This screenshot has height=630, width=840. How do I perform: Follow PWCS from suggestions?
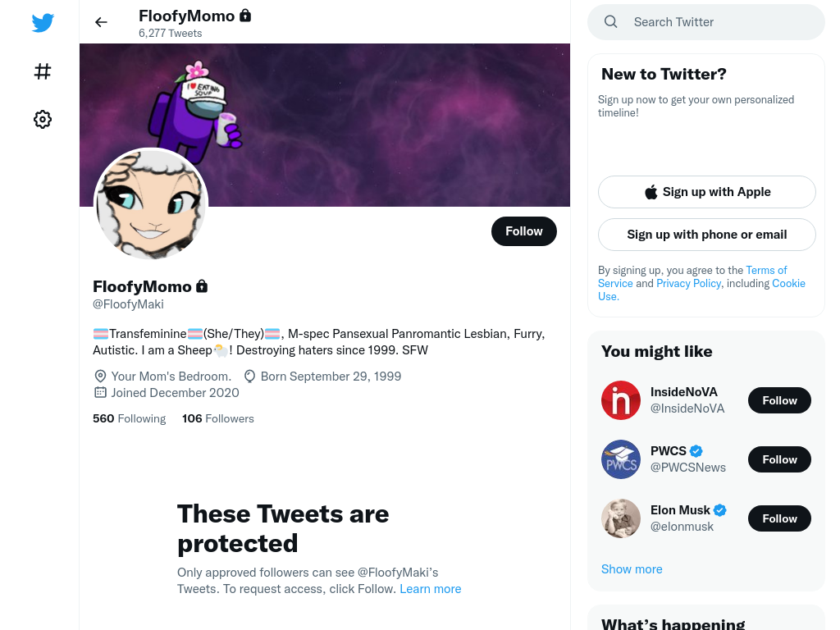[779, 459]
